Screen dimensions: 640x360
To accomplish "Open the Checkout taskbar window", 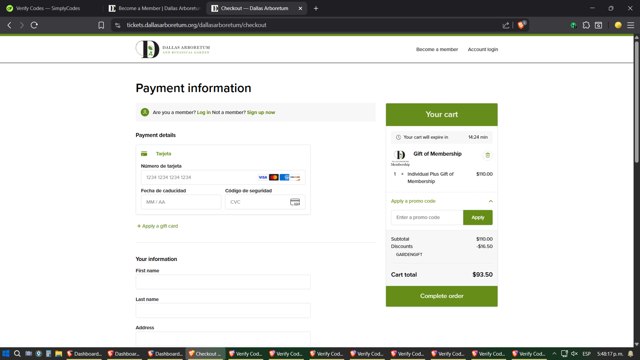I will coord(205,354).
